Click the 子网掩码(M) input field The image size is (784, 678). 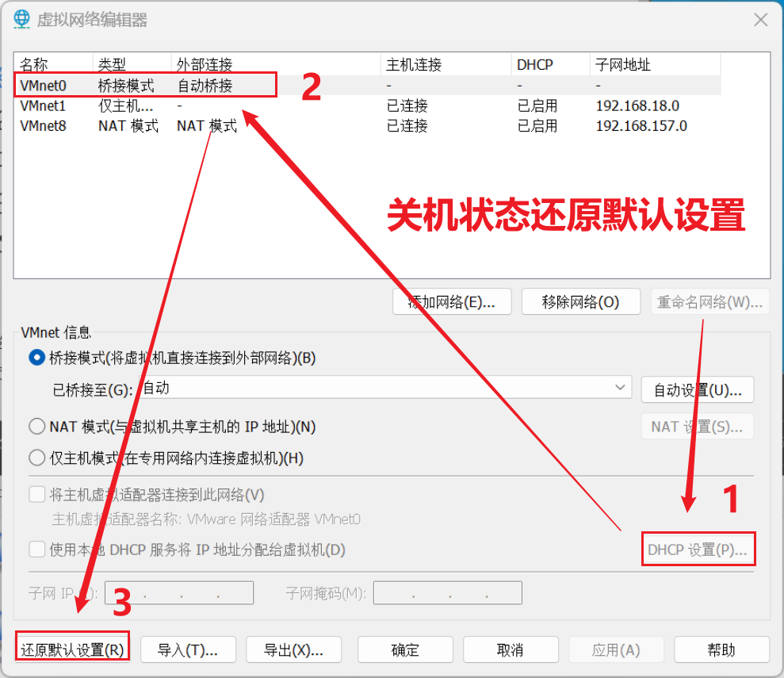click(448, 593)
